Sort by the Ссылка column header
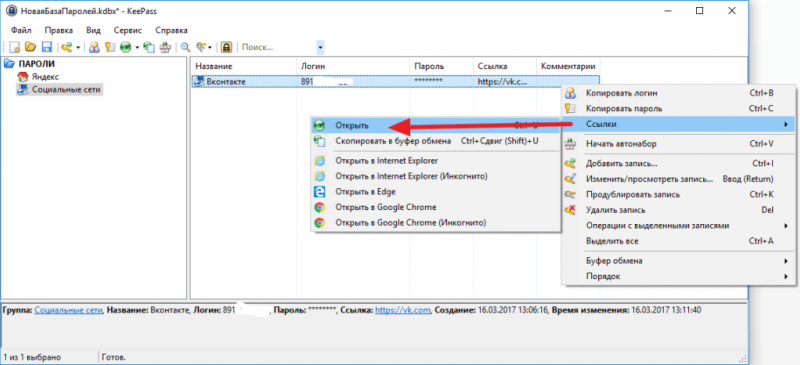Image resolution: width=800 pixels, height=365 pixels. pos(505,66)
